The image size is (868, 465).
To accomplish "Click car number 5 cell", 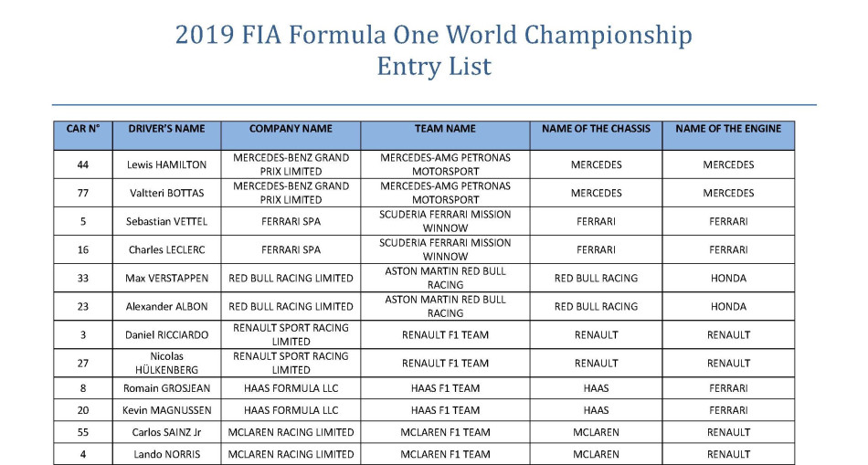I will coord(83,221).
